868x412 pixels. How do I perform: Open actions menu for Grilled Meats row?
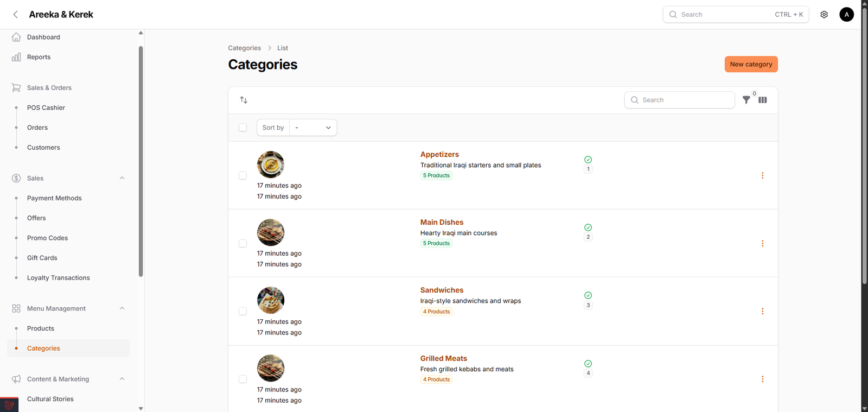click(762, 379)
